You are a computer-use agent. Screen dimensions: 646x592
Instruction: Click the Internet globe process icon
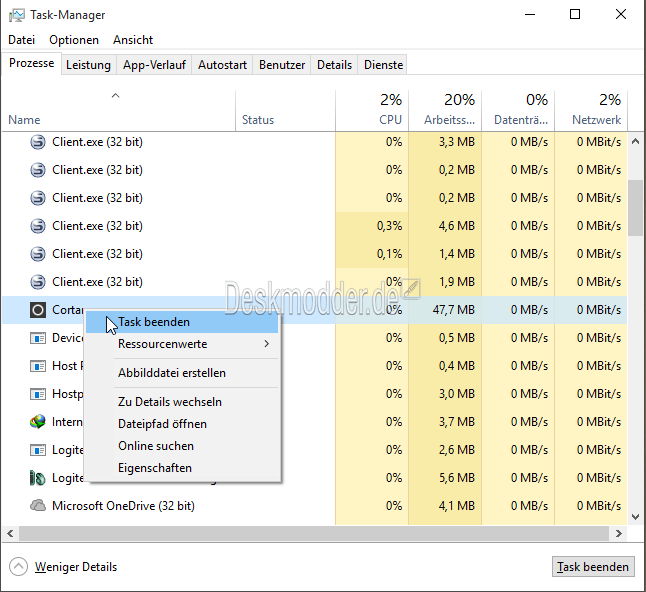point(38,421)
